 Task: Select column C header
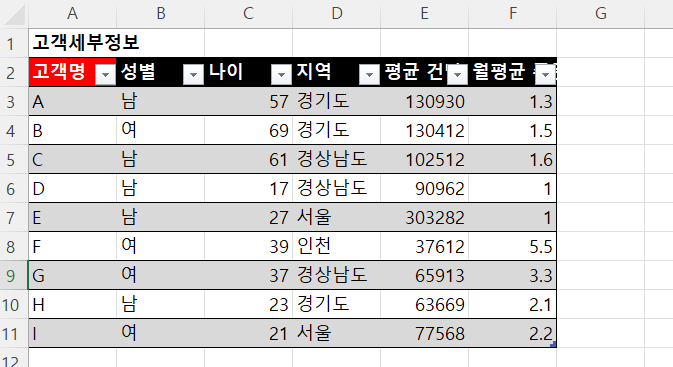249,14
